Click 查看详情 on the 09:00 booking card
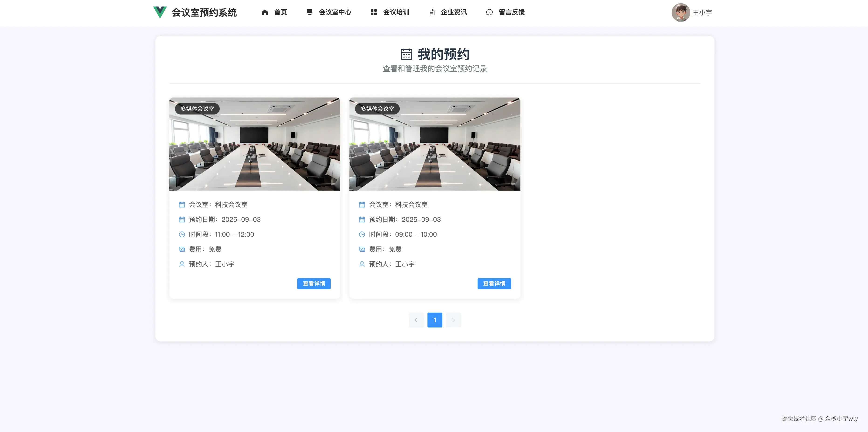 pos(494,283)
